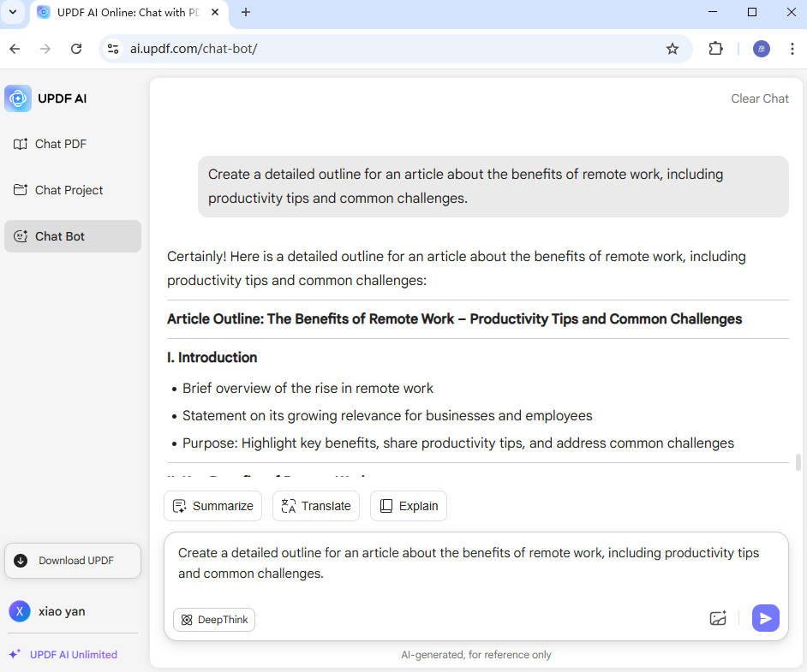Click Clear Chat link
The width and height of the screenshot is (807, 672).
click(x=760, y=98)
